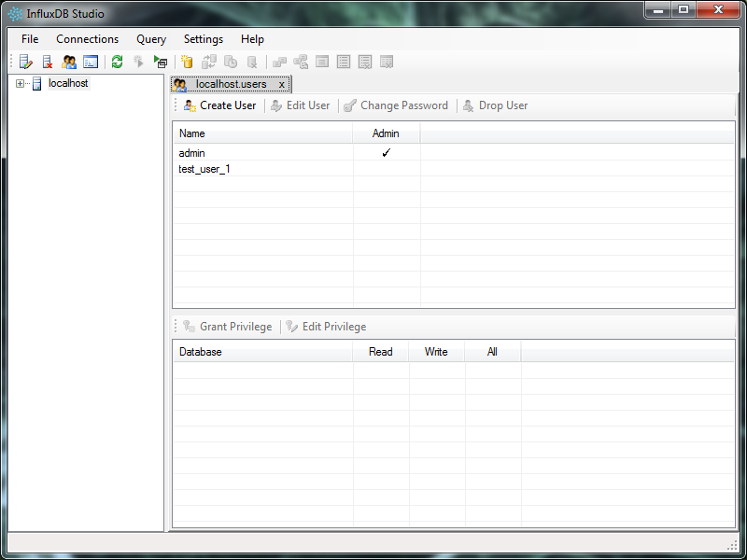Click the All column header
The image size is (747, 560).
tap(493, 352)
